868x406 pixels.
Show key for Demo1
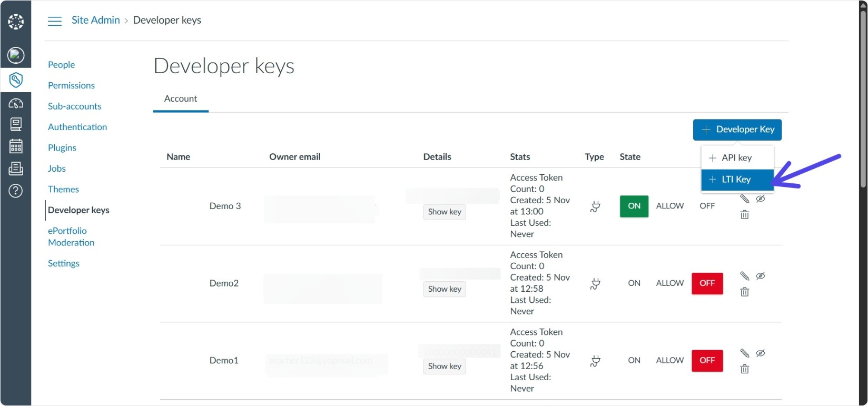[x=445, y=367]
